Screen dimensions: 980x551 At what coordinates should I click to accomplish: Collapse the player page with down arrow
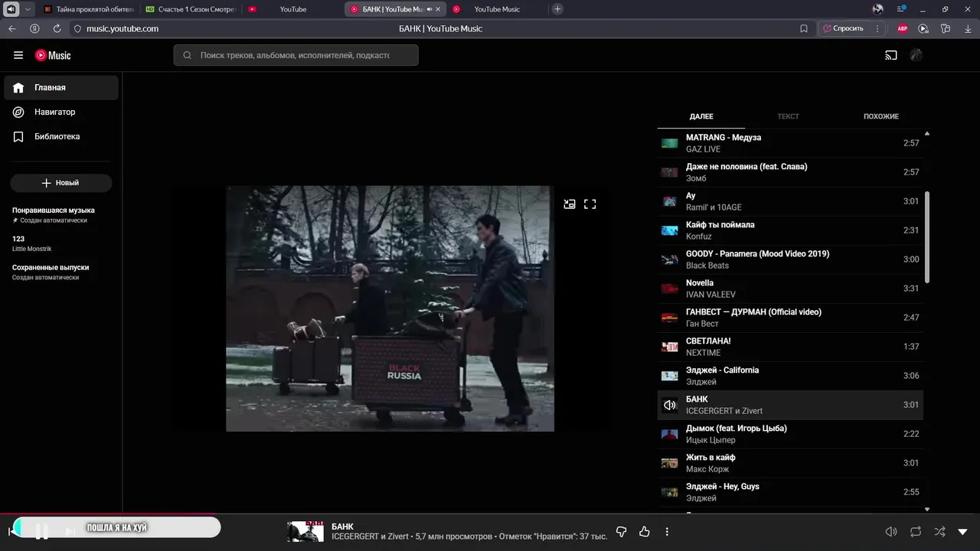963,531
